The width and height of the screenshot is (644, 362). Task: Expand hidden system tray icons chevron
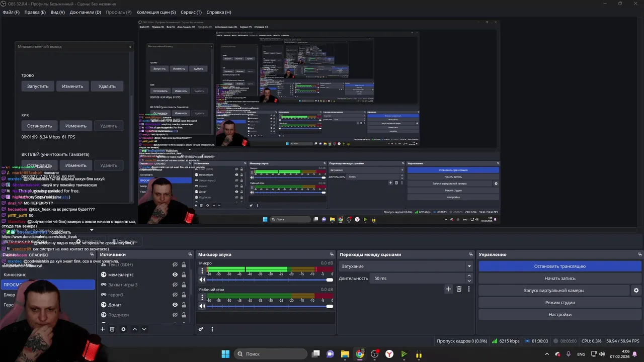(547, 354)
